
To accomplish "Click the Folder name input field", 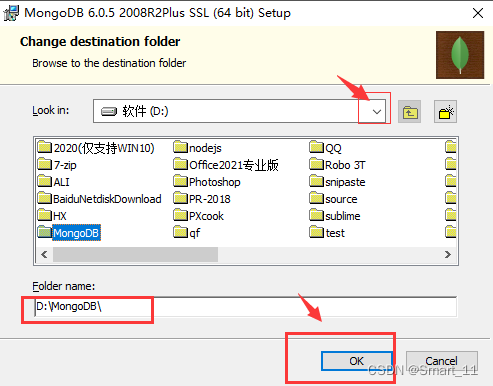I will [245, 306].
